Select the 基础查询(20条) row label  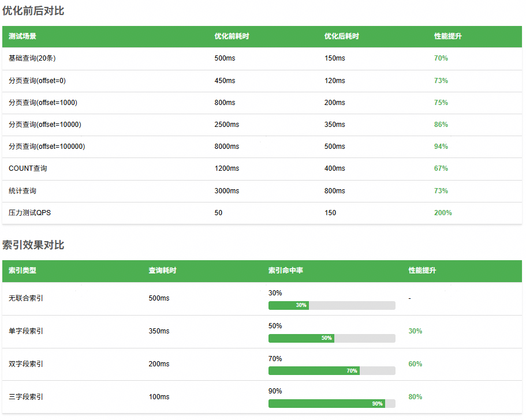32,58
